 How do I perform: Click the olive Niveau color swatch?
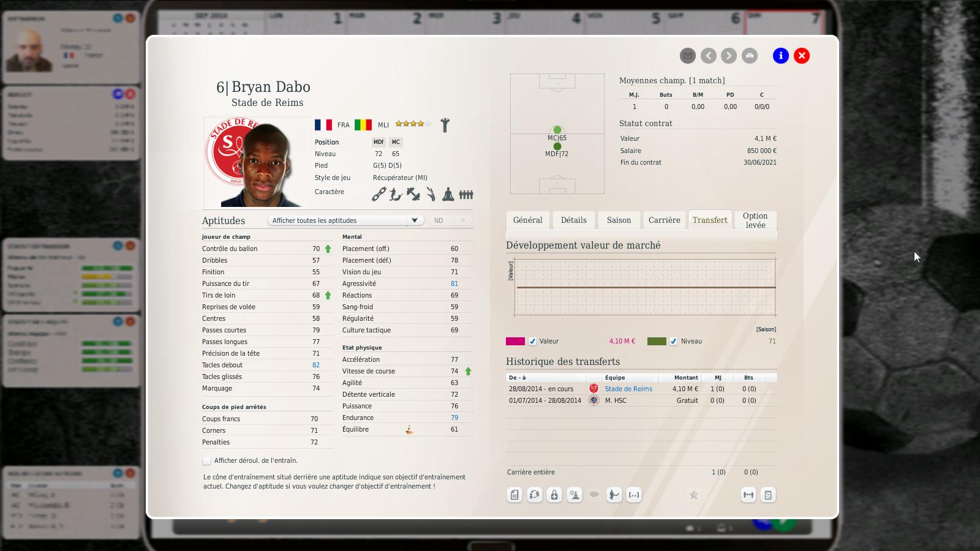[x=657, y=342]
